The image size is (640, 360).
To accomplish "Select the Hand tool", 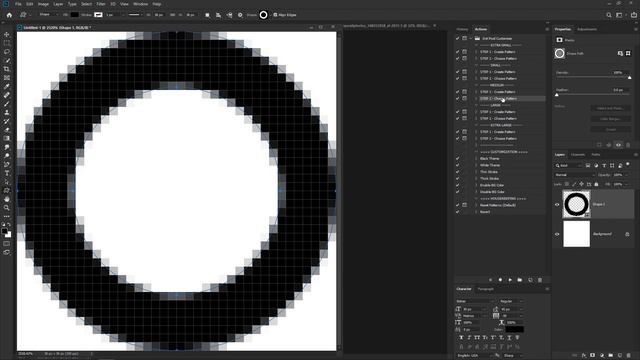I will click(x=7, y=199).
